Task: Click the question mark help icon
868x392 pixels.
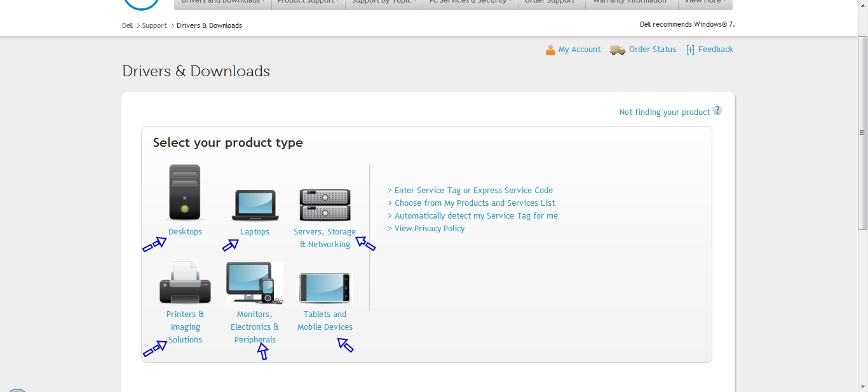Action: point(717,110)
